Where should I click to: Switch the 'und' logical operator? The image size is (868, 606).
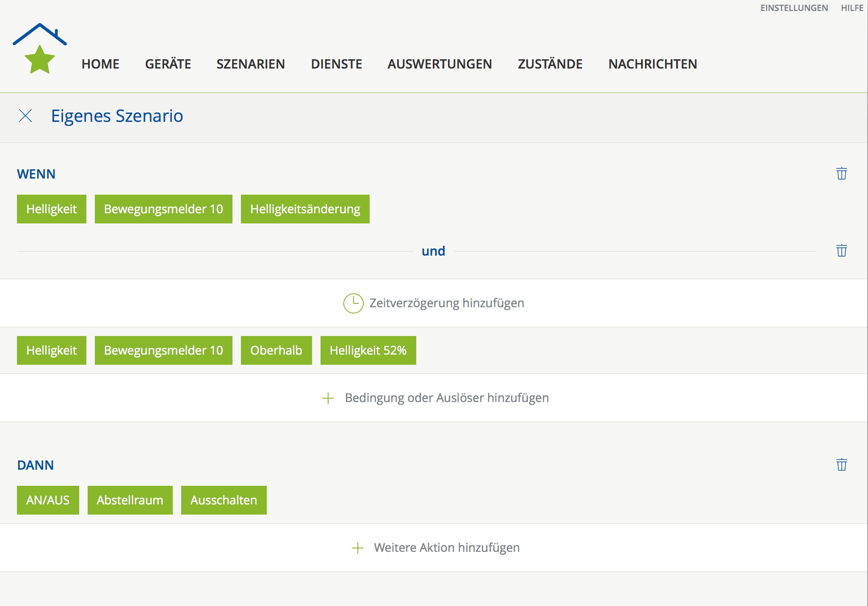[x=433, y=251]
